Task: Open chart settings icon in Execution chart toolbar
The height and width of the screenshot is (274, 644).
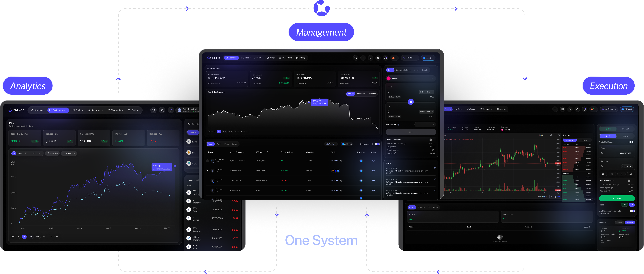Action: (x=550, y=135)
